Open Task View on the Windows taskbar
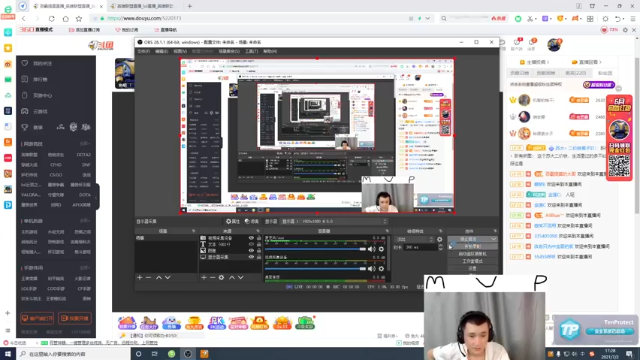This screenshot has width=640, height=360. click(x=155, y=354)
